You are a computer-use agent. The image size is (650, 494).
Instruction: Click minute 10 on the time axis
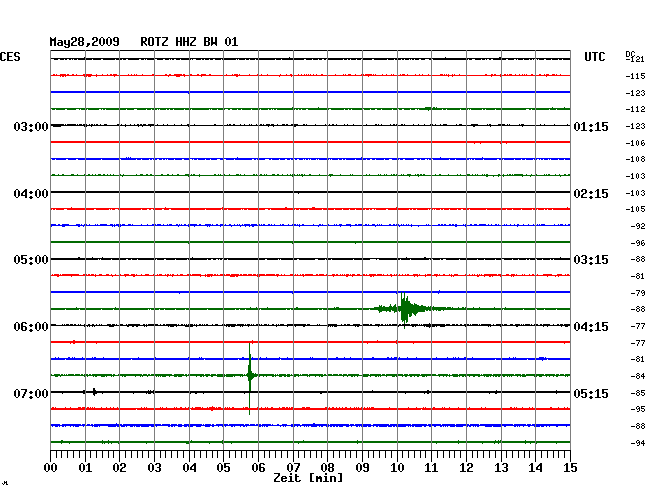click(x=397, y=467)
